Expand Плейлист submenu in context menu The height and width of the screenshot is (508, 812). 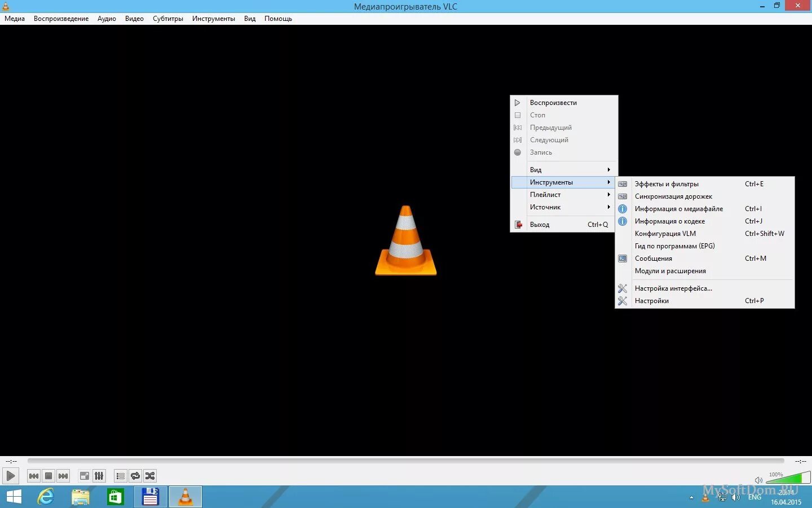tap(564, 195)
